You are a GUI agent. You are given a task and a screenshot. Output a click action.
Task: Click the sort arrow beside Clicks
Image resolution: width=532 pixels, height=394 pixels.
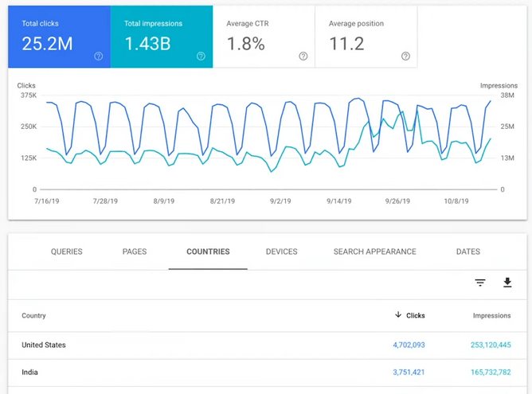pyautogui.click(x=398, y=315)
